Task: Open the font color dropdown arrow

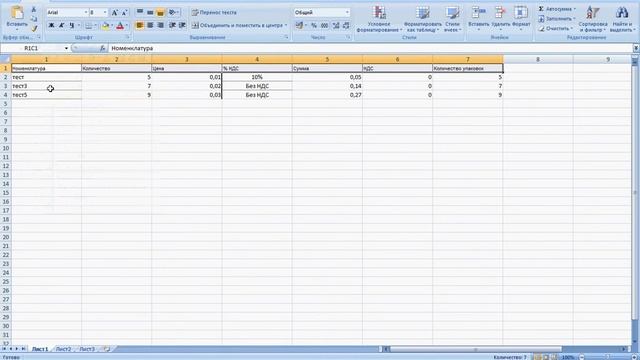Action: click(x=127, y=26)
